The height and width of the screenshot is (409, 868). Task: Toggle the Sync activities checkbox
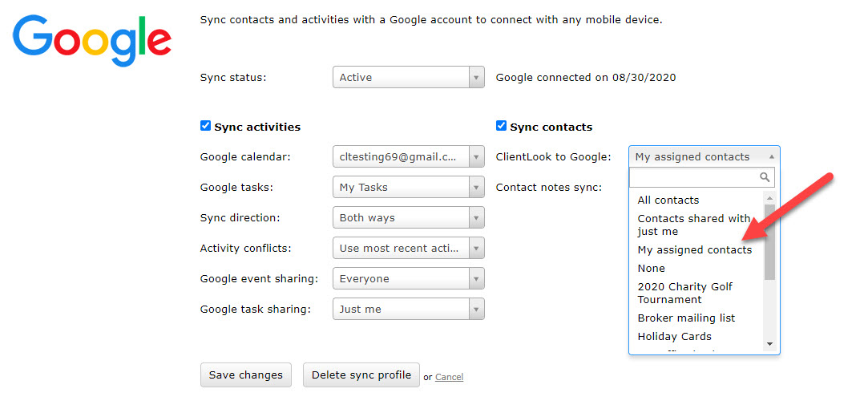205,126
